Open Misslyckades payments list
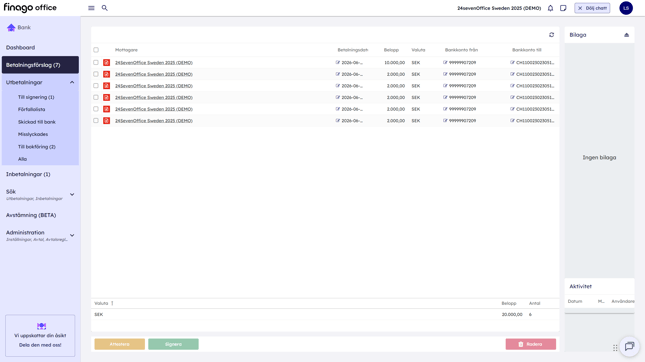Screen dimensions: 645x362 point(33,134)
